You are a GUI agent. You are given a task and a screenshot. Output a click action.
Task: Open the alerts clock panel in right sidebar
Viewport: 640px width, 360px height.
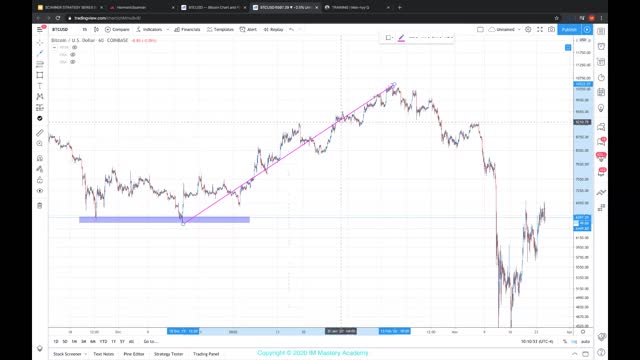pos(601,47)
